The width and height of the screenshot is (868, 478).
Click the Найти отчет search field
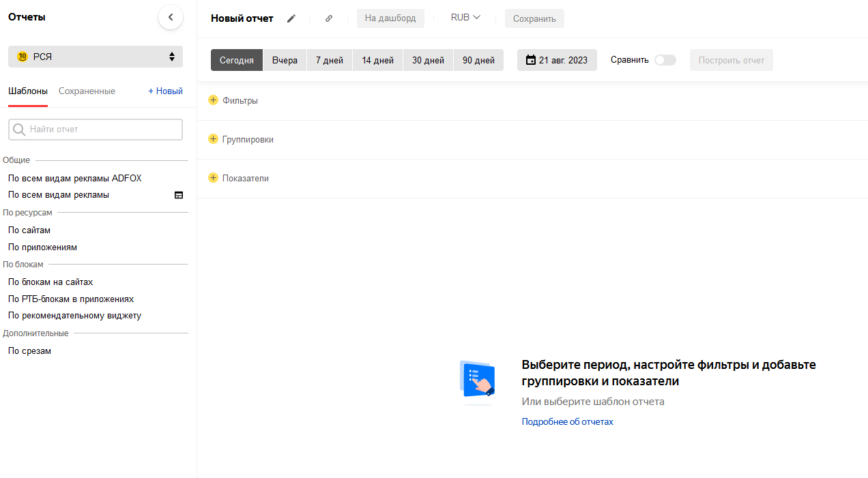96,130
